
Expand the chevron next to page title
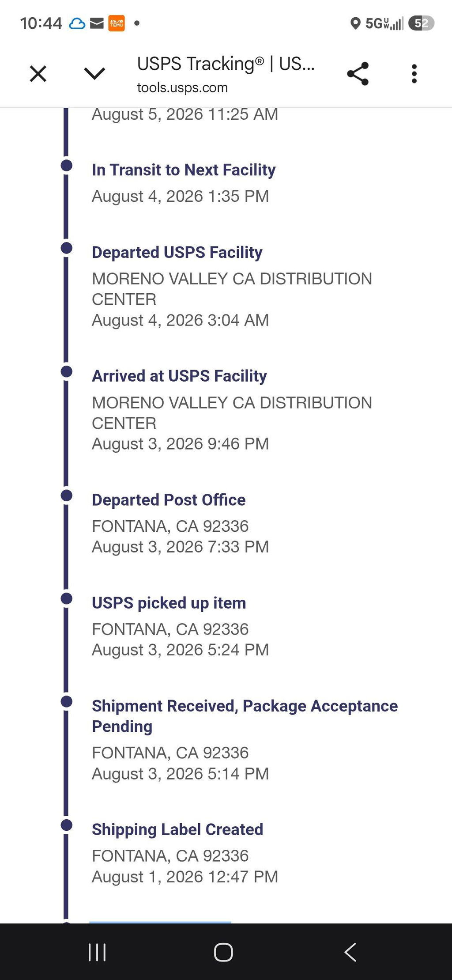(94, 74)
